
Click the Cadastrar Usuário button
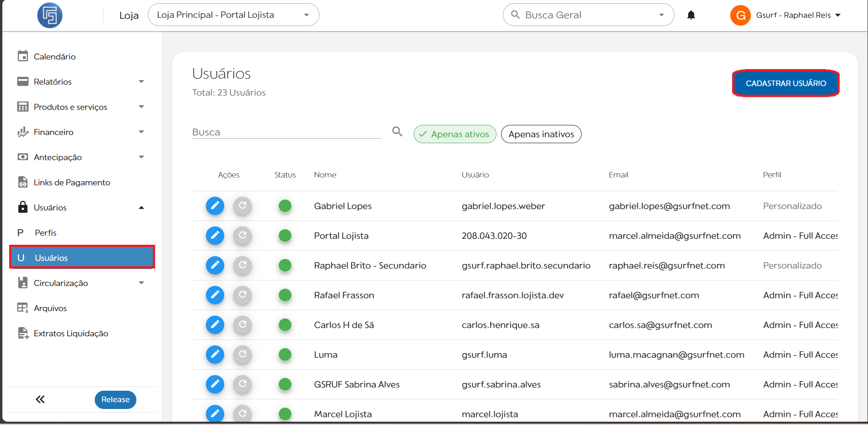[x=786, y=83]
